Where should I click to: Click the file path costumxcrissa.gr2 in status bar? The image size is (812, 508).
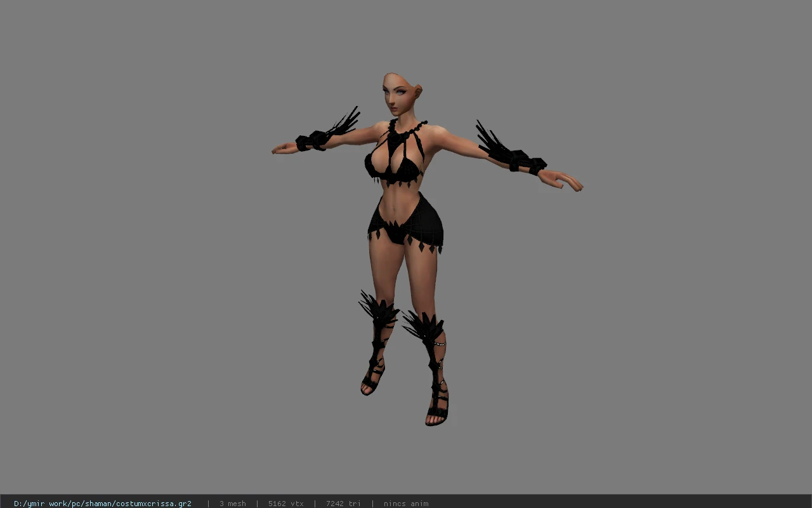pos(103,504)
